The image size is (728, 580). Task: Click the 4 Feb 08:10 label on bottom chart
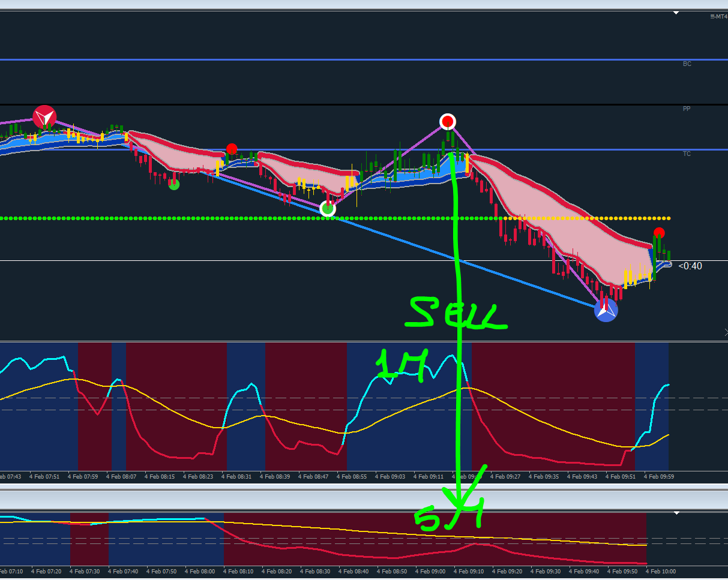(x=239, y=572)
